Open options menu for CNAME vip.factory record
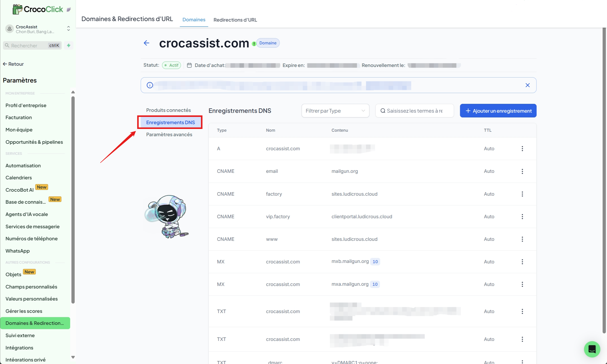This screenshot has width=607, height=364. point(522,216)
